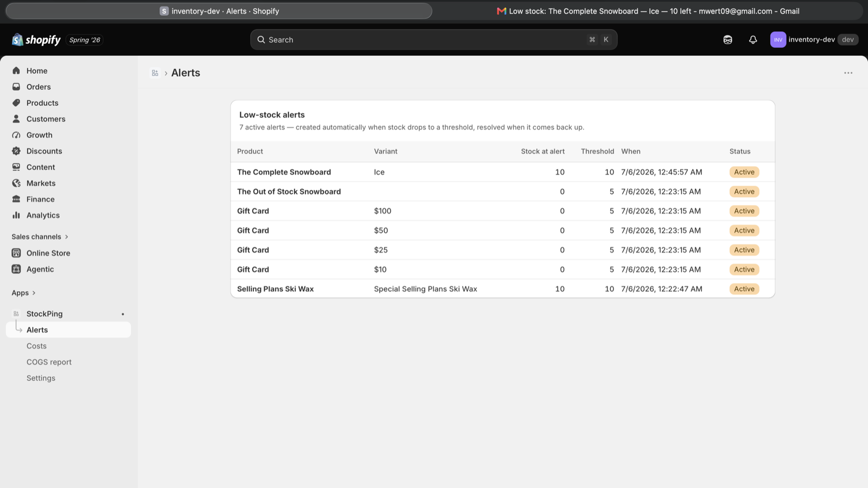Click the 7/6/2026, 12:45:57 AM timestamp
The width and height of the screenshot is (868, 488).
click(x=661, y=172)
